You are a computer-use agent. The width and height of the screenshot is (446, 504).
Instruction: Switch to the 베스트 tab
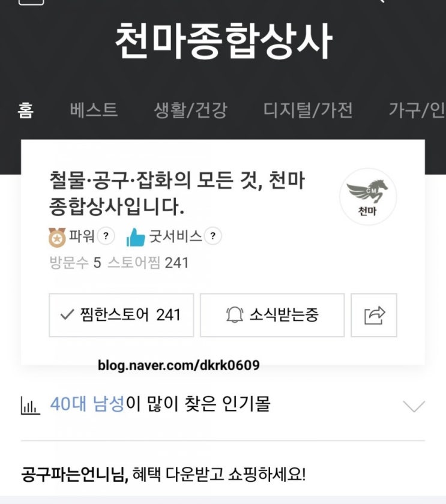pos(94,110)
